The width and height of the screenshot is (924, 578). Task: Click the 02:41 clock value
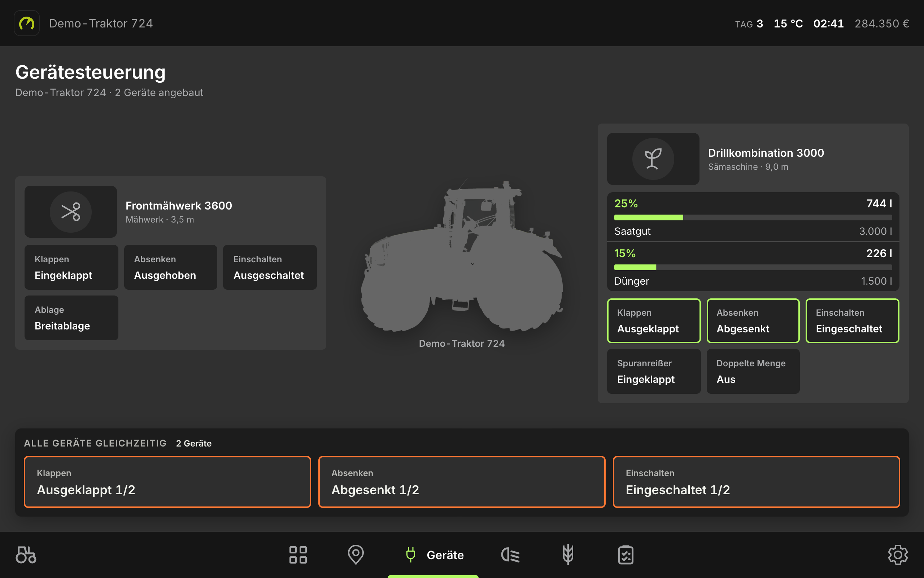click(829, 24)
